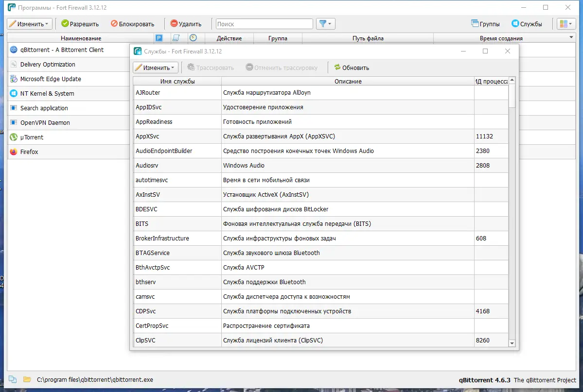Sort services by ИД процесса header
Image resolution: width=583 pixels, height=392 pixels.
[x=491, y=82]
